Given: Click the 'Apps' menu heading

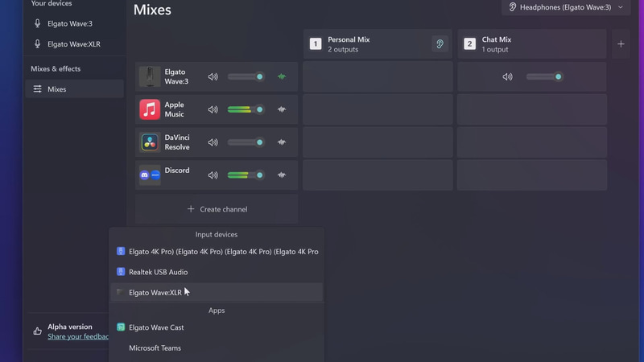Looking at the screenshot, I should (217, 311).
